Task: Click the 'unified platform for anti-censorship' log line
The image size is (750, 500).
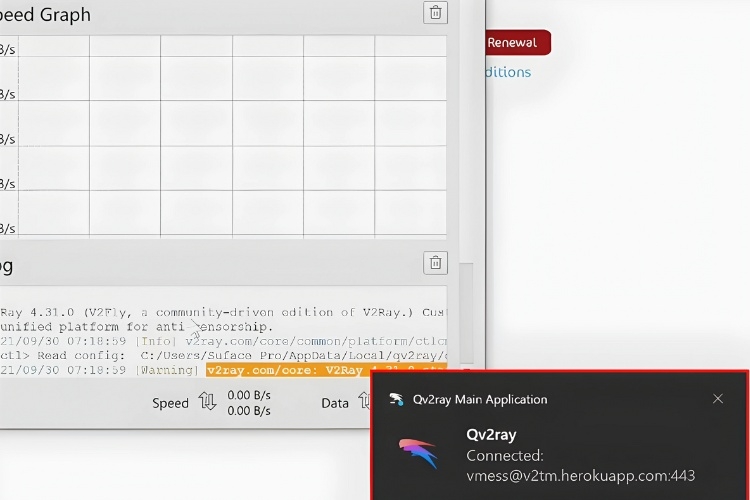Action: click(x=136, y=327)
